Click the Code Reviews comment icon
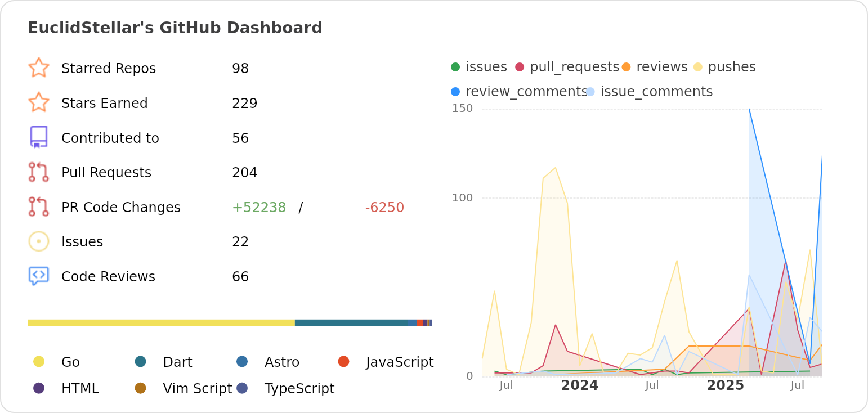The height and width of the screenshot is (413, 868). (x=38, y=276)
